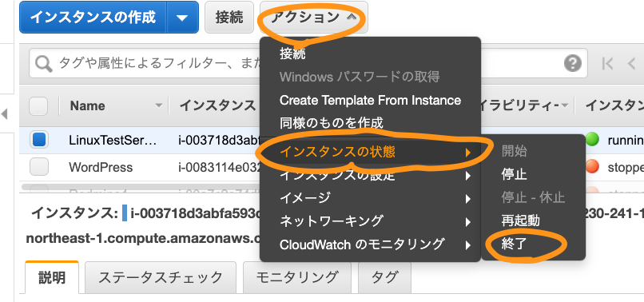Choose Create Template From Instance

click(x=370, y=100)
